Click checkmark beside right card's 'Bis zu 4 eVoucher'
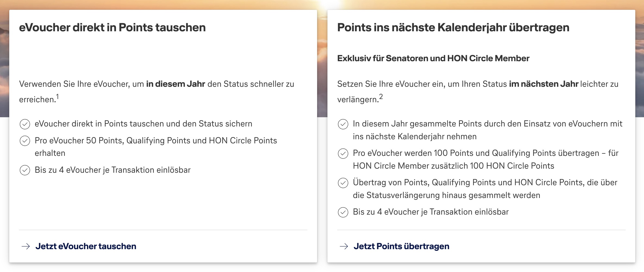The image size is (644, 272). tap(343, 212)
